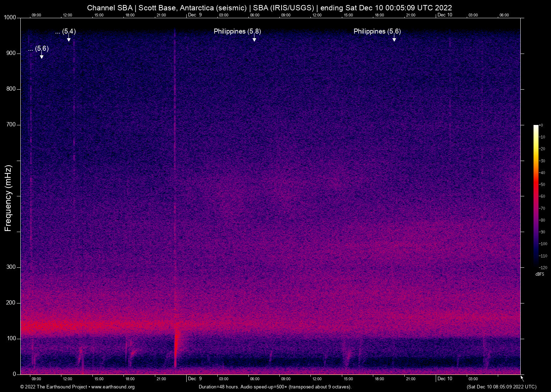This screenshot has height=392, width=551.
Task: Click the Sat Dec 10 timestamp text
Action: (501, 387)
